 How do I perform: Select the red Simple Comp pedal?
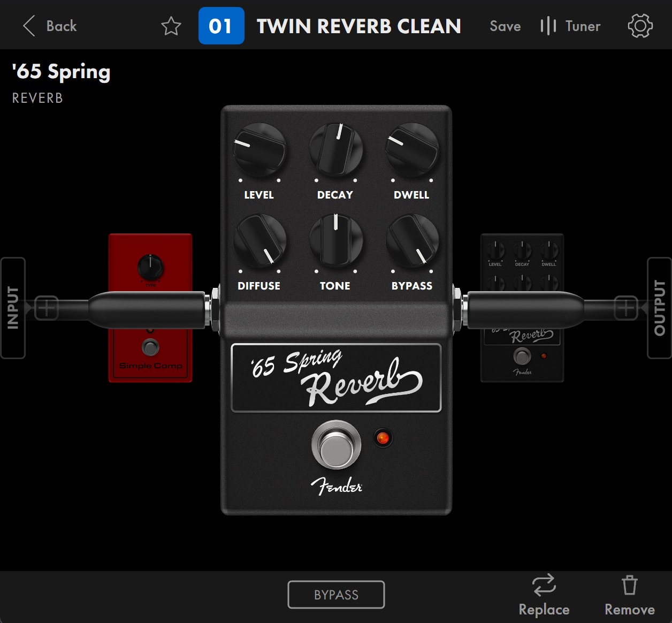150,308
